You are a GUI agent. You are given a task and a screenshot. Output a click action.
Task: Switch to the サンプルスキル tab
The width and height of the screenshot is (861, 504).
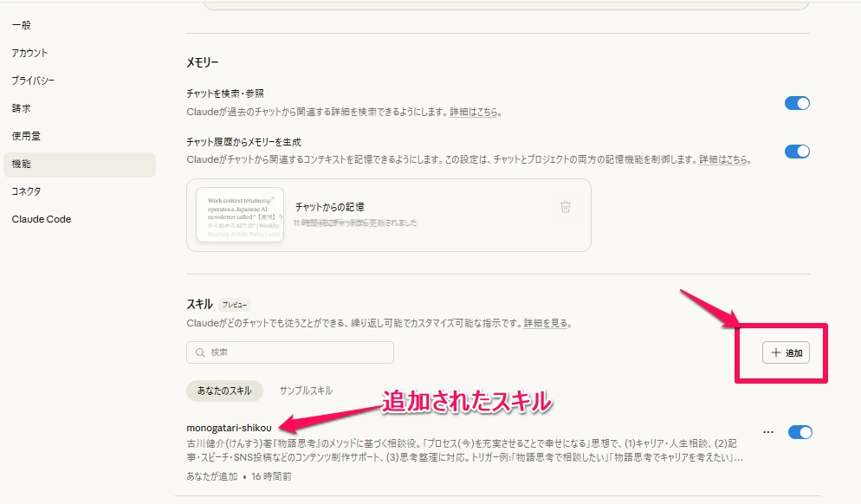click(306, 391)
